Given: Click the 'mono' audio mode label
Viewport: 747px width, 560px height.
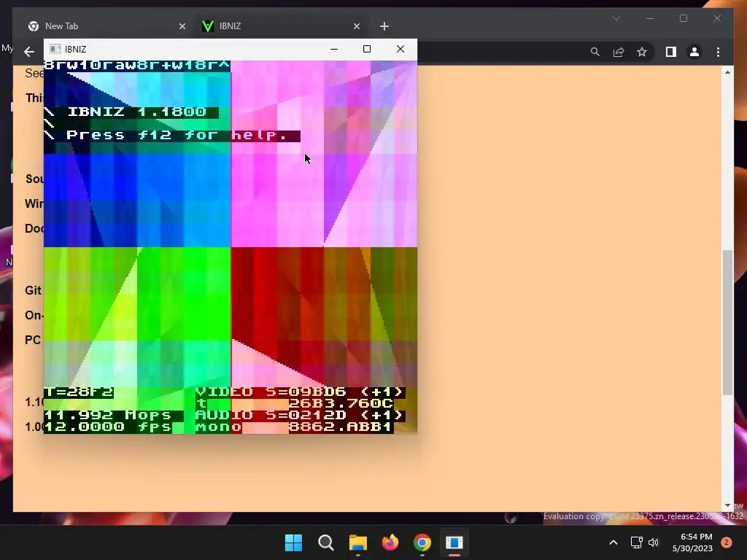Looking at the screenshot, I should point(218,427).
